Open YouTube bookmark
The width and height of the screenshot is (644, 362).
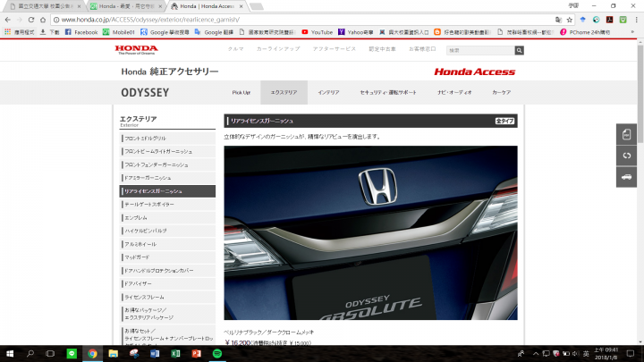[317, 31]
